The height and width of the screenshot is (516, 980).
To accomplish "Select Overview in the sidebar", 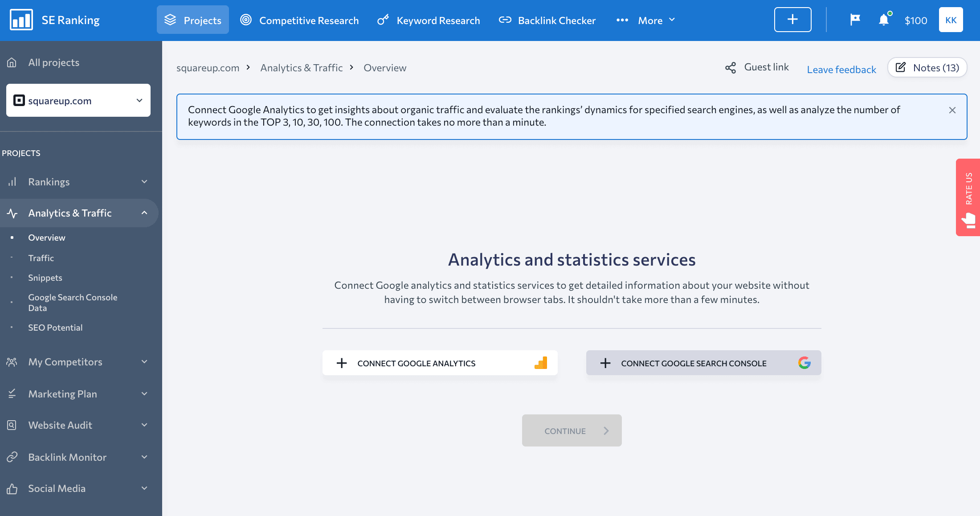I will tap(47, 238).
